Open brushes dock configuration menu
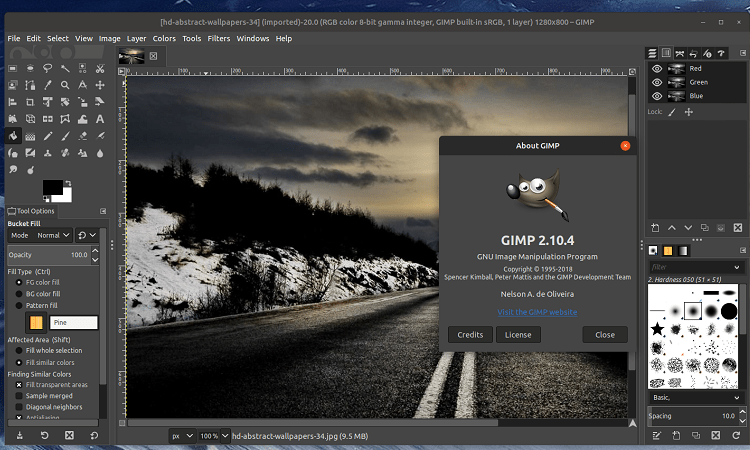750x450 pixels. [x=743, y=251]
